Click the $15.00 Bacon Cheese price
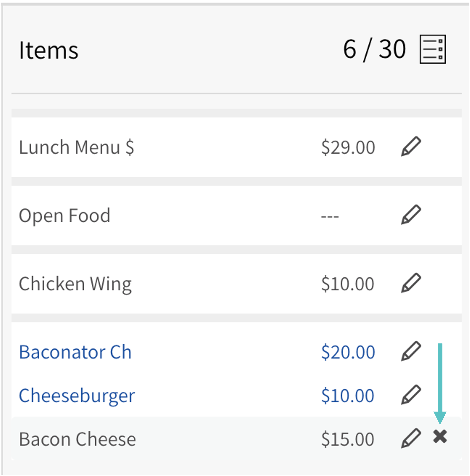 348,439
